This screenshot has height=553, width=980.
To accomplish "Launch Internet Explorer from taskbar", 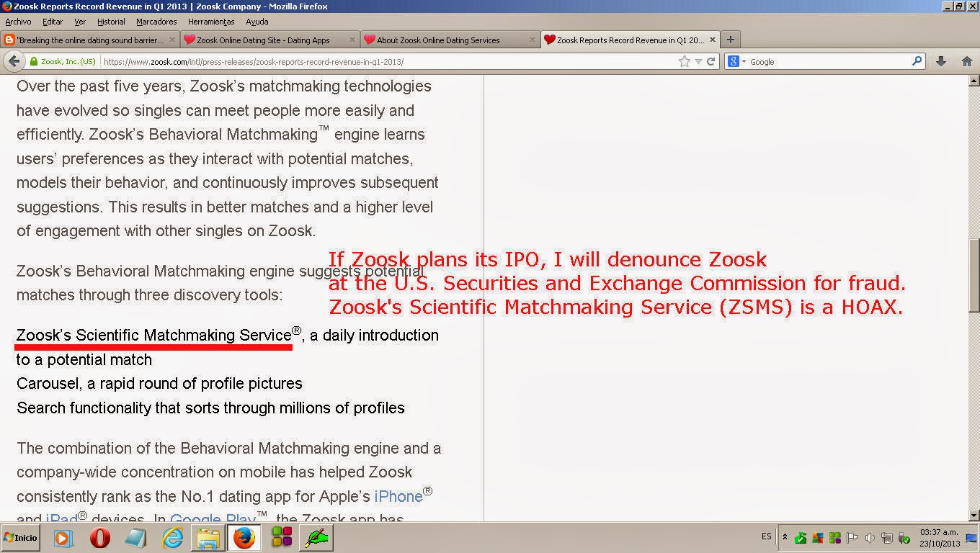I will pos(172,538).
